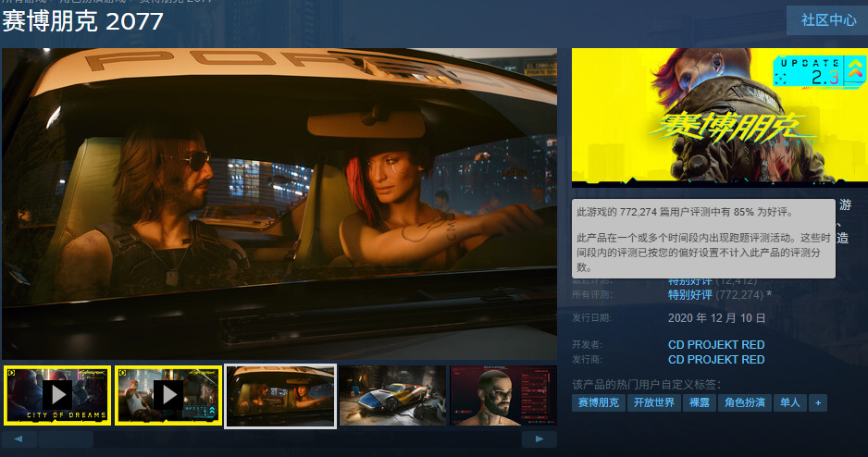The height and width of the screenshot is (457, 868).
Task: Click release date text 2020 年 12 月 10 日
Action: click(x=716, y=318)
